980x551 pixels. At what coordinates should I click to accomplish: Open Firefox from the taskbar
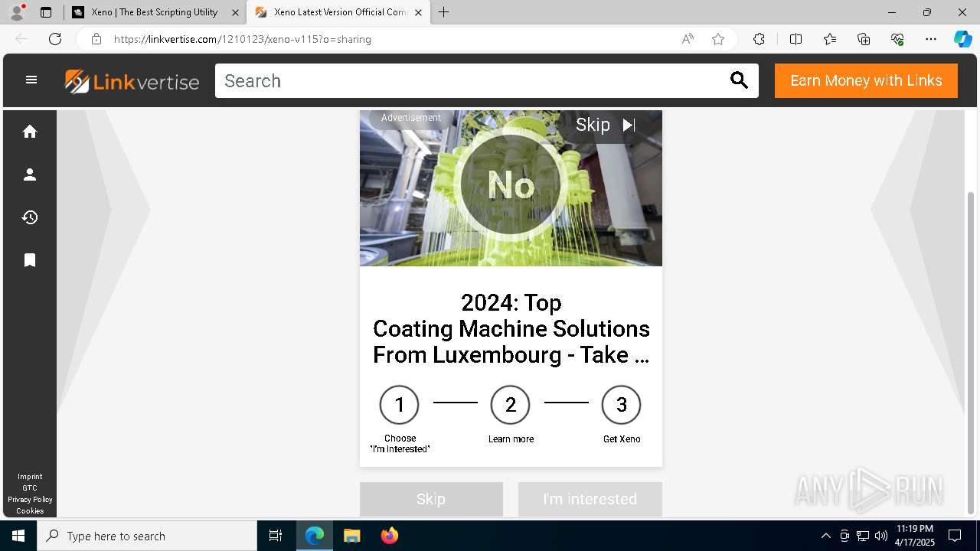coord(389,536)
